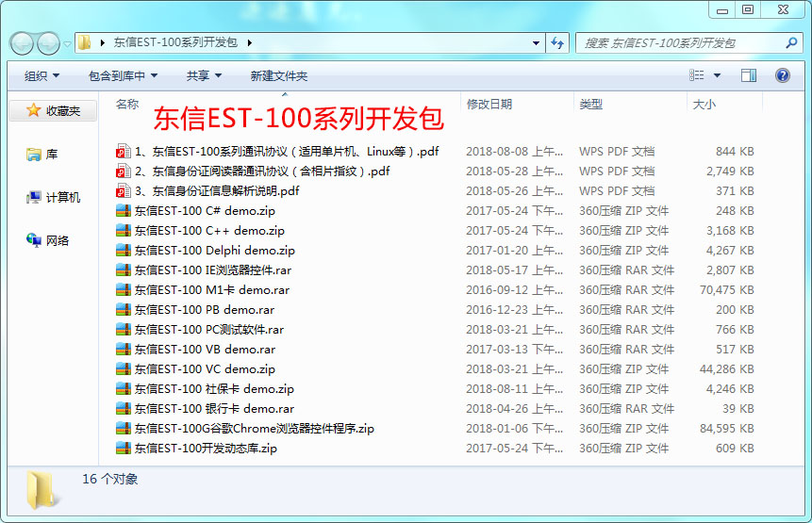Go back with the Back arrow button
This screenshot has width=812, height=523.
(22, 43)
